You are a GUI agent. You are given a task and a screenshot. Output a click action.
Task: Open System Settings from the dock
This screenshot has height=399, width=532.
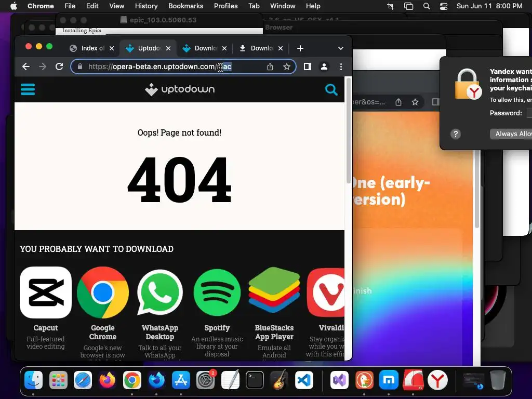click(206, 380)
